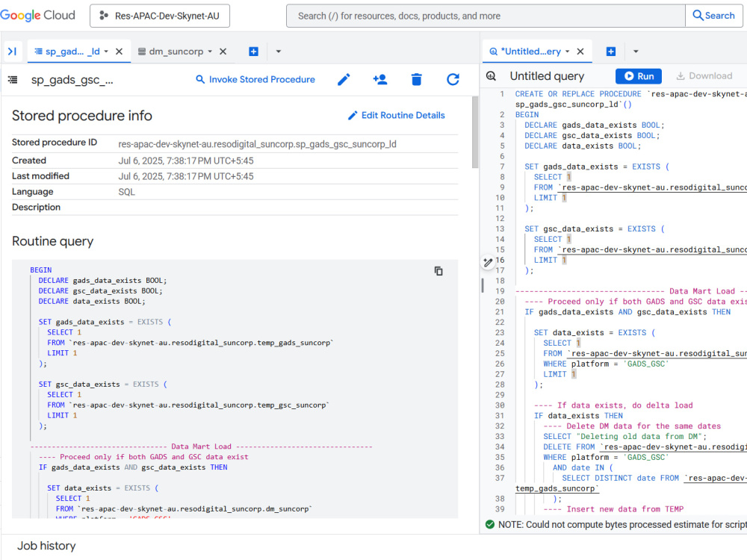Screen dimensions: 747x560
Task: Click the routine icon beside sp_gads_gsc_ title
Action: point(13,80)
